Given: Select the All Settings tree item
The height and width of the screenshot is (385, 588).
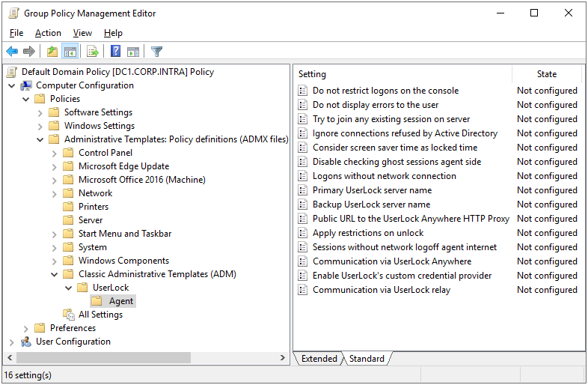Looking at the screenshot, I should point(100,315).
